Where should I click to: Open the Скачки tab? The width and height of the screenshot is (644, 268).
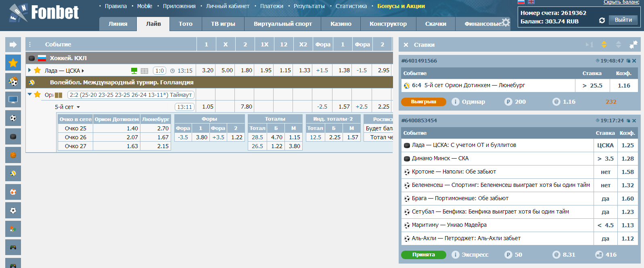436,24
